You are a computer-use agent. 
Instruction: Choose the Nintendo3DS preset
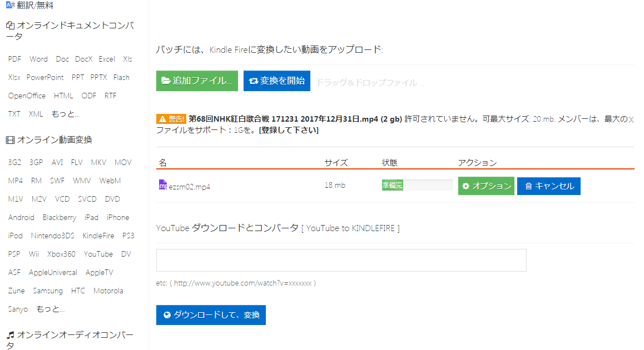pos(53,236)
